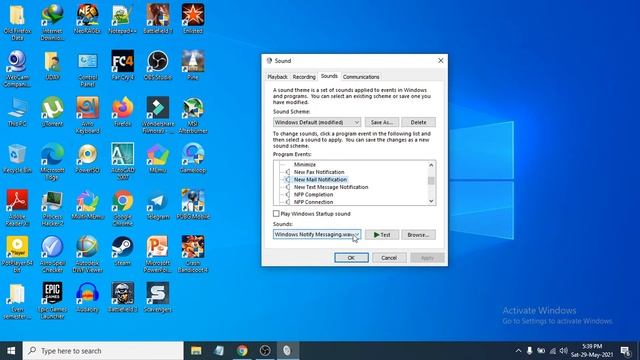640x360 pixels.
Task: Select the Scavengers desktop icon
Action: (158, 298)
